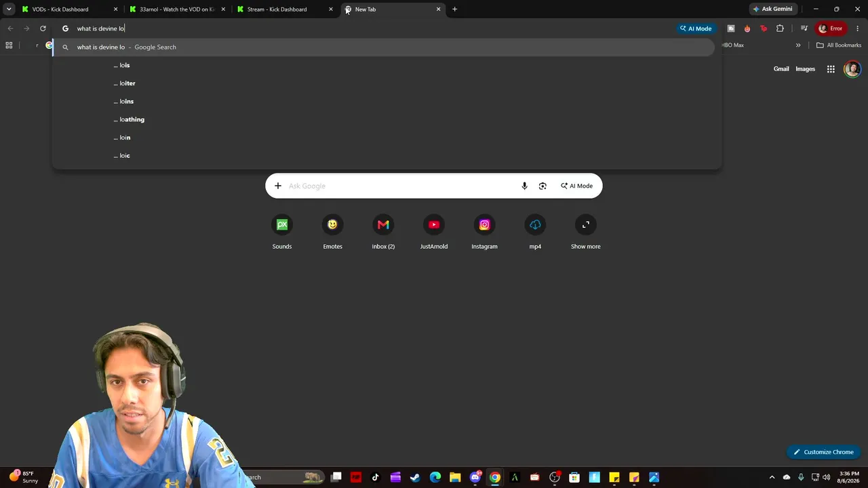Screen dimensions: 868x488
Task: Open the Gmail link
Action: point(781,68)
